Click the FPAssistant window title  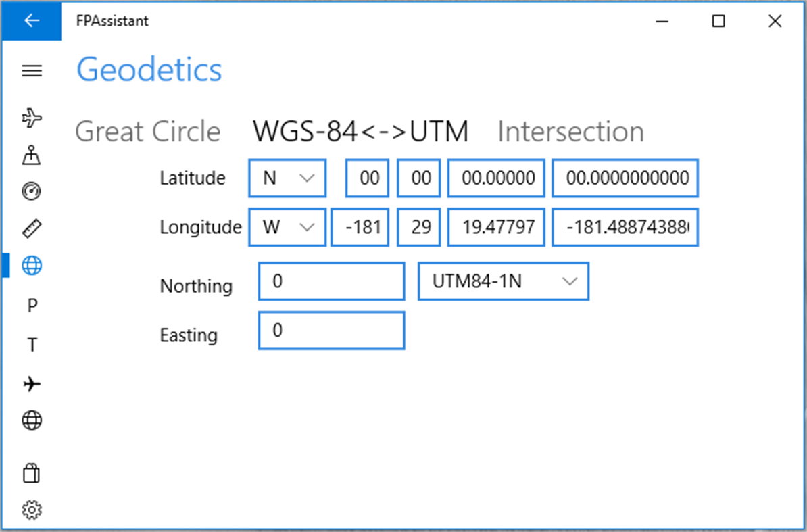[x=112, y=20]
